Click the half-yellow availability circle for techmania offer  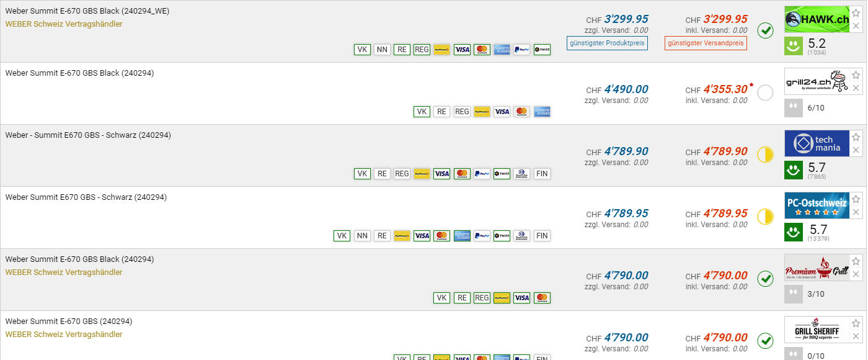766,155
